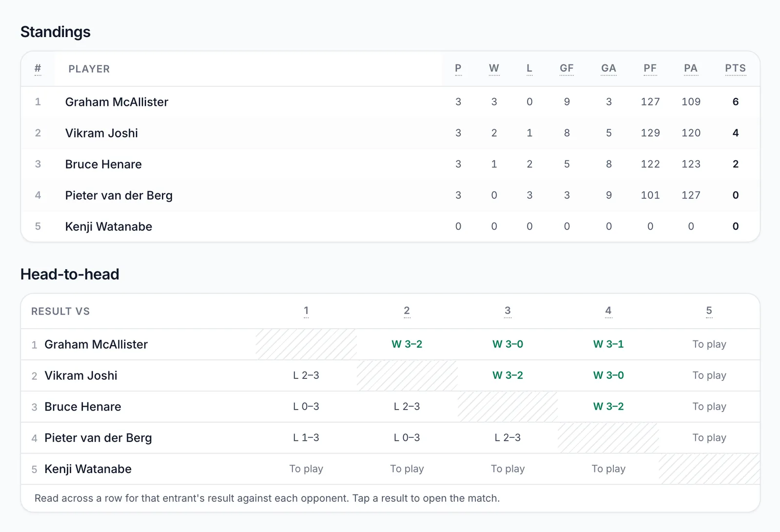Open Graham McAllister's W 3–1 result
The height and width of the screenshot is (532, 780).
608,344
